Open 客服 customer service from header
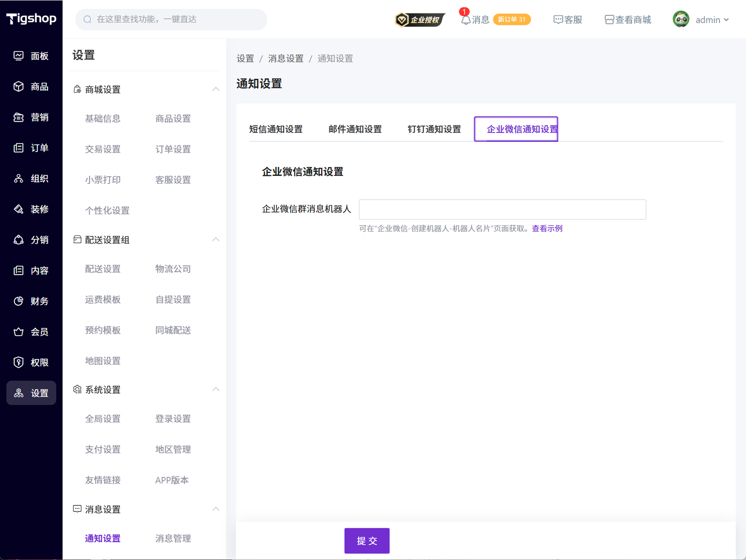 (x=567, y=20)
